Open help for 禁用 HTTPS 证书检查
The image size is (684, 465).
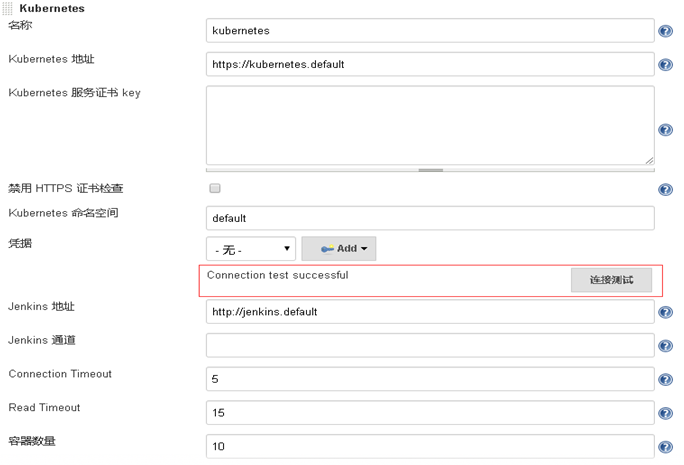pos(665,189)
